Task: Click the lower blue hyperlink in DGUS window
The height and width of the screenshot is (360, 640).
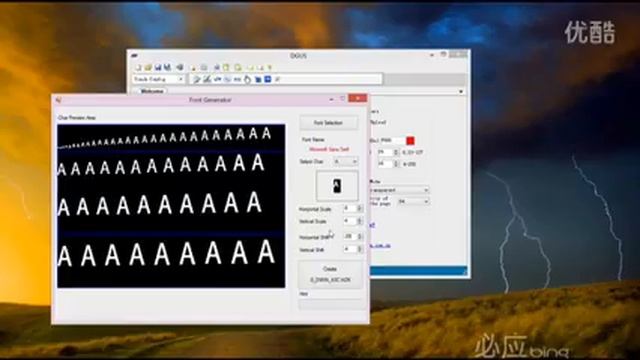Action: coord(380,246)
